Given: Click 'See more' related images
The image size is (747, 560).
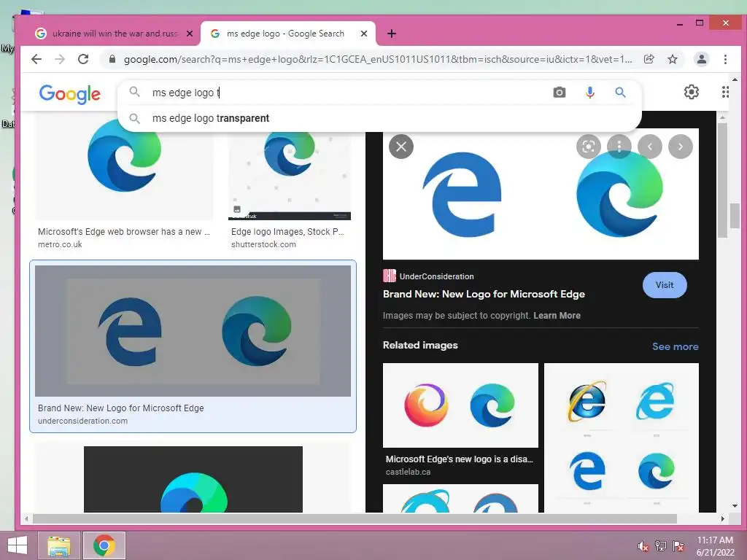Looking at the screenshot, I should pos(675,346).
